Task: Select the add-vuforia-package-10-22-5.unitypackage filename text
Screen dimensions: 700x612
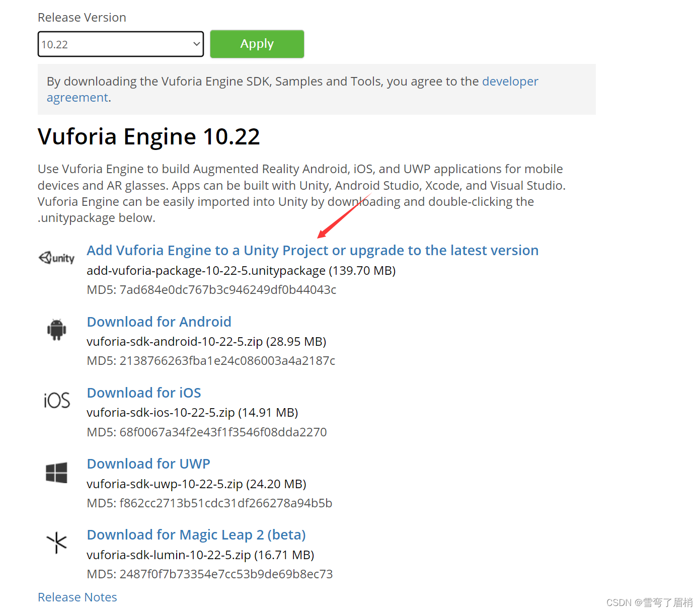Action: click(x=206, y=271)
